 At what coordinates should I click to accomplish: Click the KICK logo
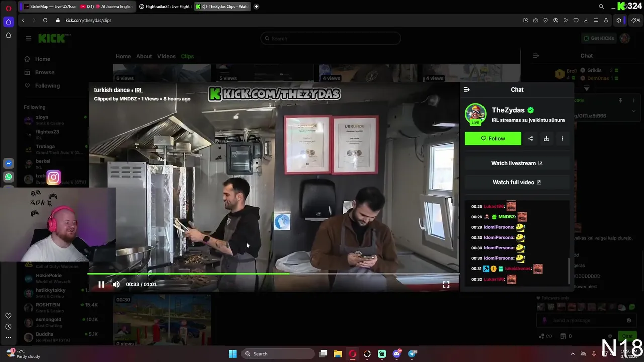pyautogui.click(x=54, y=38)
